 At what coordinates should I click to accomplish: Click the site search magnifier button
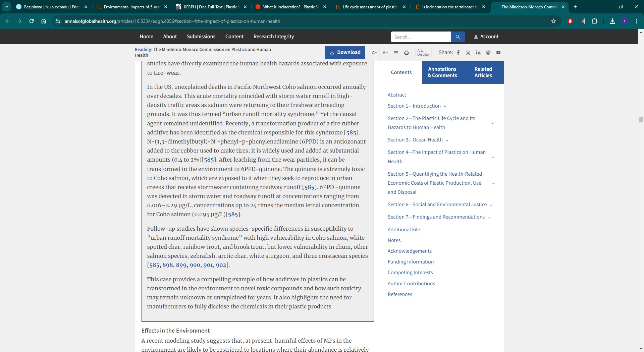458,37
